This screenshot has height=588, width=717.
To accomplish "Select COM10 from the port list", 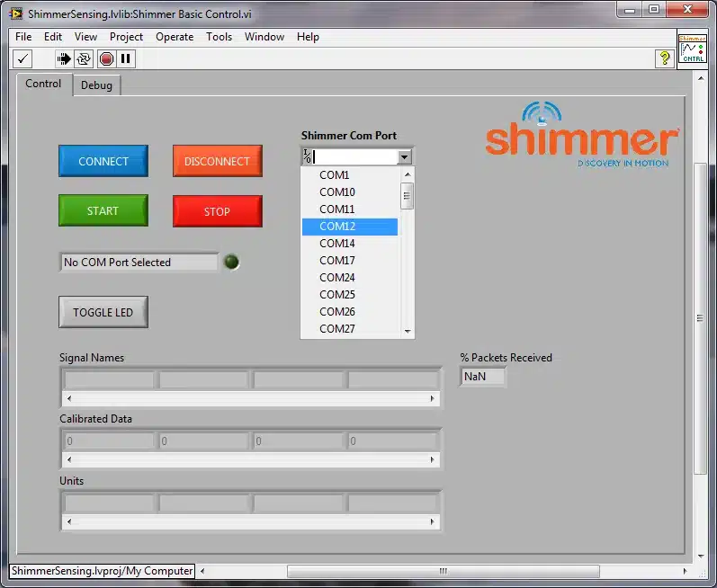I will coord(350,192).
